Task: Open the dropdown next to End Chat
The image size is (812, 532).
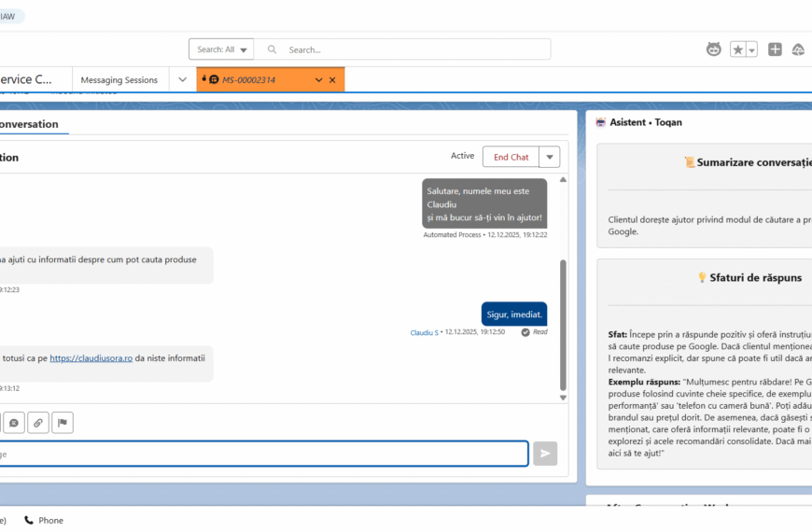Action: [x=550, y=157]
